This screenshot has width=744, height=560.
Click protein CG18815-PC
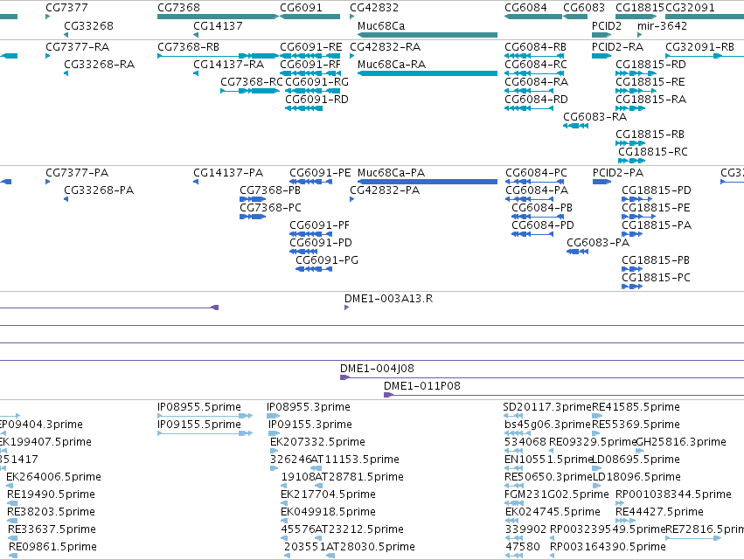(632, 287)
